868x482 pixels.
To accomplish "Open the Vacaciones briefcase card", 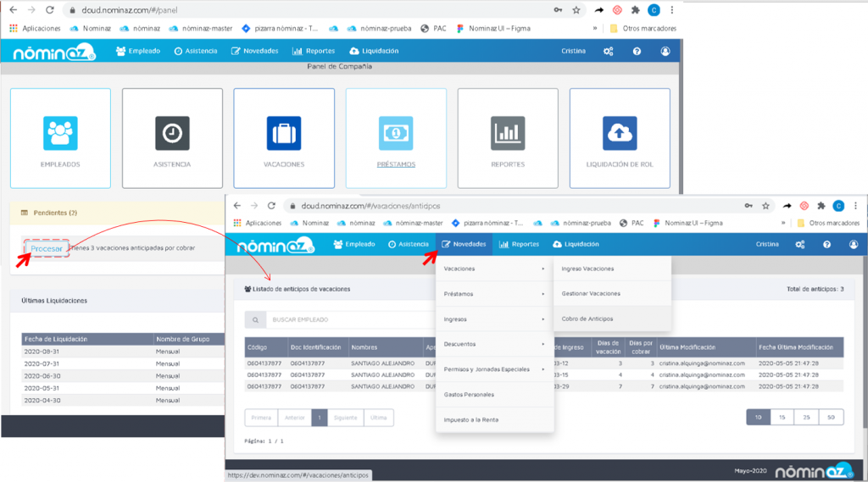I will [284, 138].
